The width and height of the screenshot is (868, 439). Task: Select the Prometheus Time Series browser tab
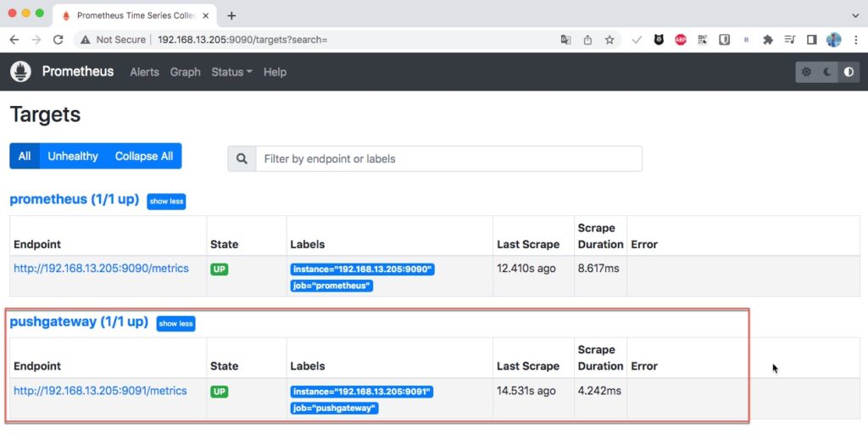click(135, 15)
